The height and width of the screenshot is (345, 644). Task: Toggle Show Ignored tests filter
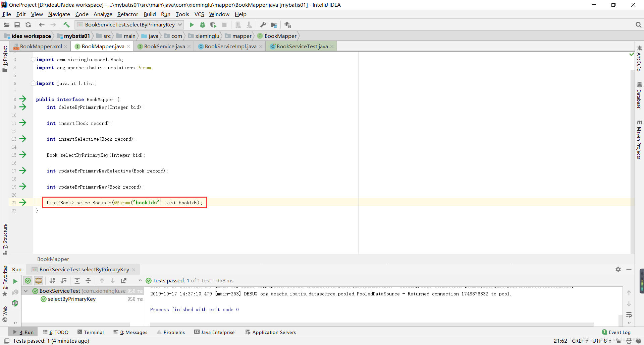(39, 281)
